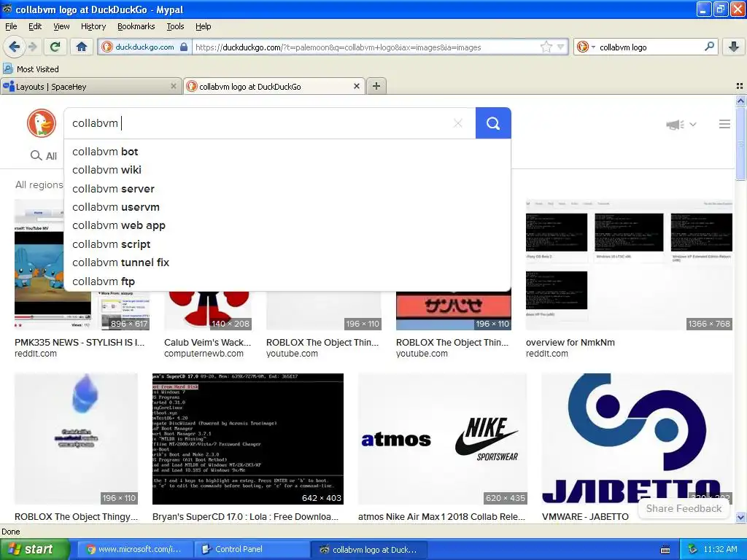
Task: Choose suggestion collabvm uservm
Action: 287,207
